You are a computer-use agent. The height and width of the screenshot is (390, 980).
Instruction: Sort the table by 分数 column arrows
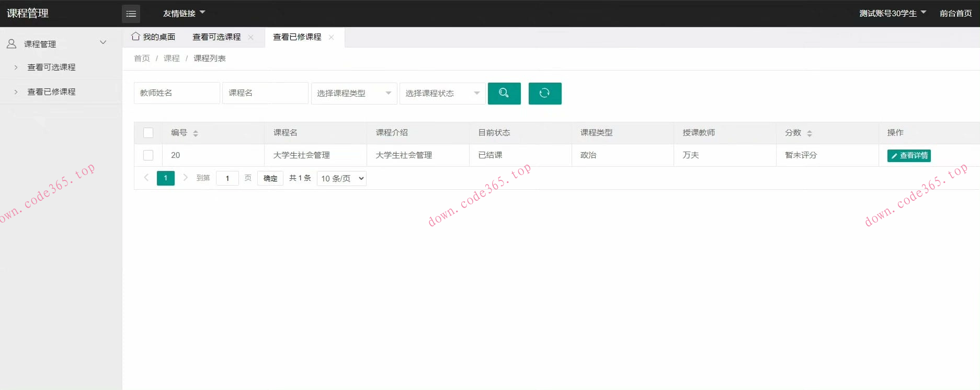coord(810,133)
